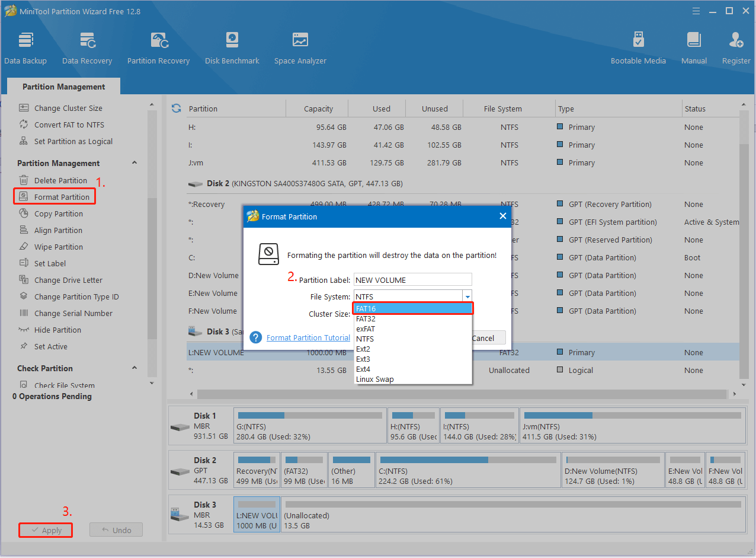Select Change Cluster Size in sidebar
Image resolution: width=756 pixels, height=558 pixels.
[68, 108]
